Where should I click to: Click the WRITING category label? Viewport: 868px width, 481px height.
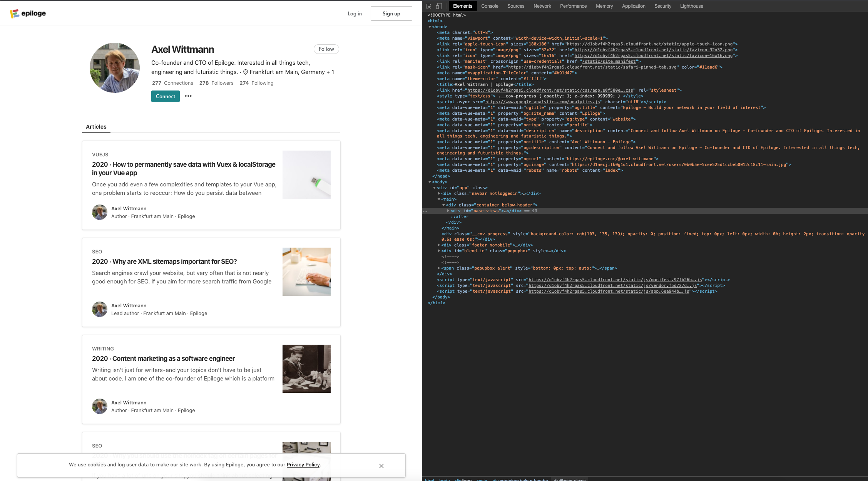point(103,349)
